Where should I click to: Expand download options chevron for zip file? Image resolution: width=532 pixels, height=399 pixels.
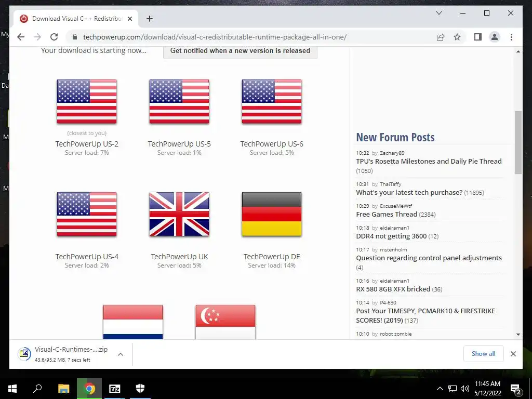tap(121, 354)
